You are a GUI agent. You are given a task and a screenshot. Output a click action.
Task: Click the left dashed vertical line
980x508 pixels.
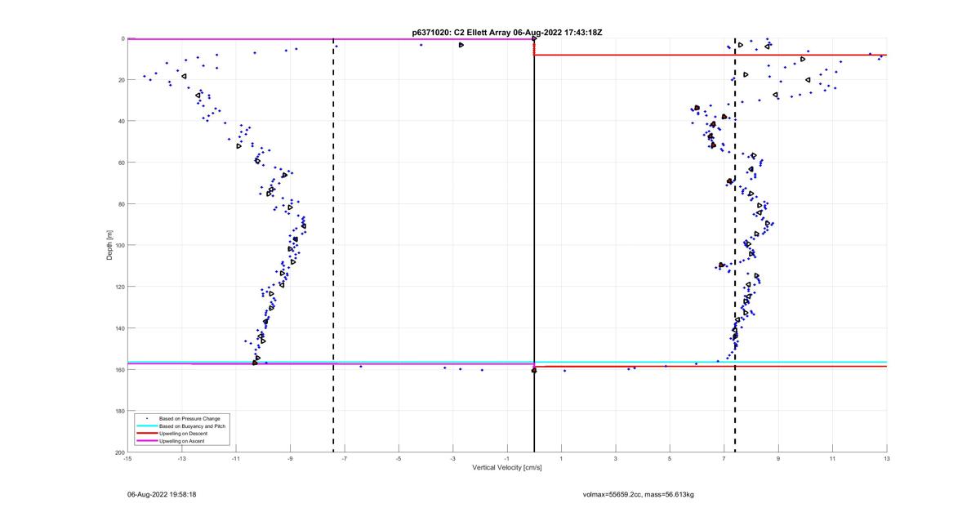(333, 245)
